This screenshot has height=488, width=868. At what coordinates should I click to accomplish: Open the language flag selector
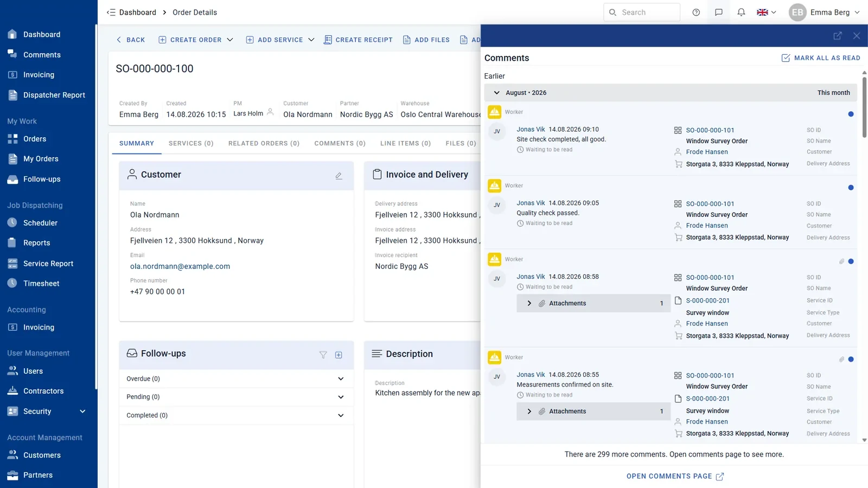(767, 12)
